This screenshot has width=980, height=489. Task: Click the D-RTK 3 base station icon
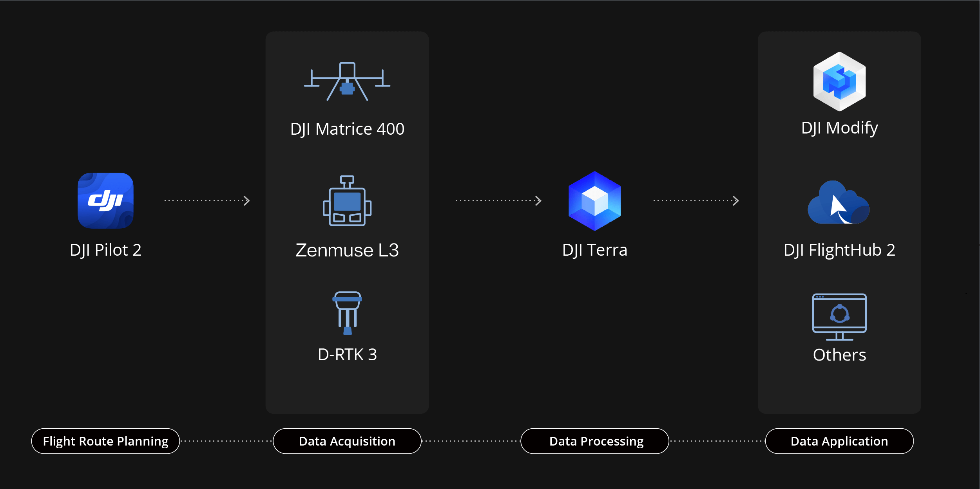(x=346, y=313)
